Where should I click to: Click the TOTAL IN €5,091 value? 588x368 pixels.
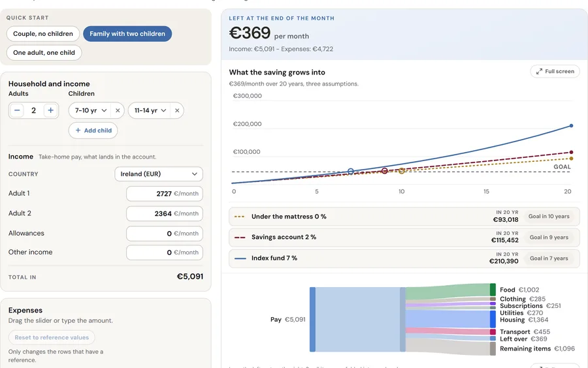[190, 277]
